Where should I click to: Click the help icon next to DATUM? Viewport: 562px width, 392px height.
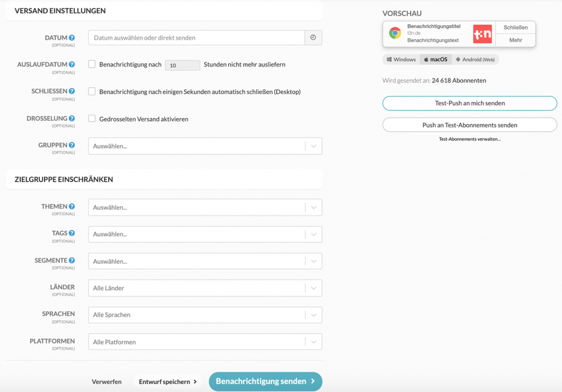point(72,37)
